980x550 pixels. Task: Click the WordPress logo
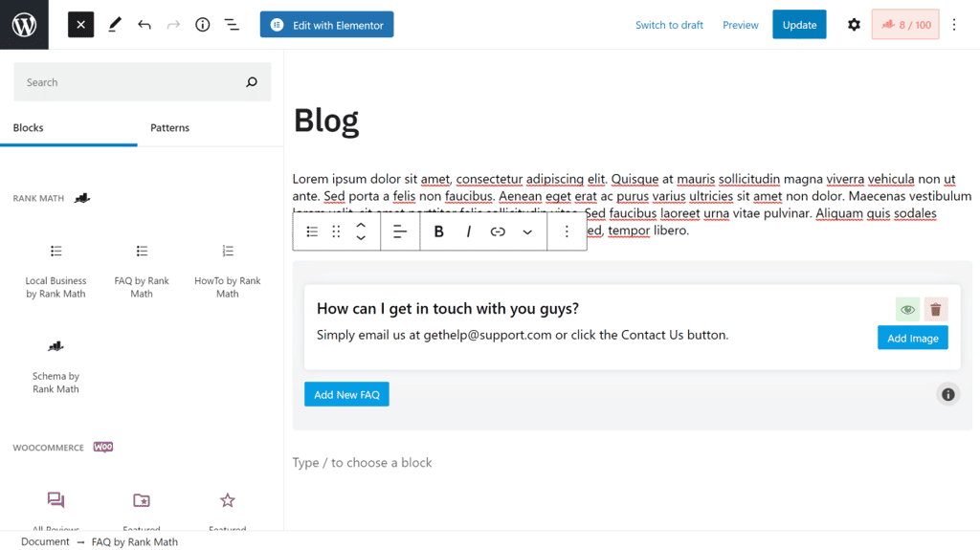pos(24,24)
